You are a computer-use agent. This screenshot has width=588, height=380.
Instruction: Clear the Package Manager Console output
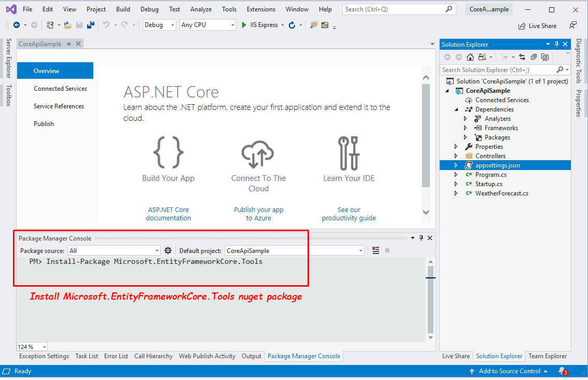tap(376, 250)
